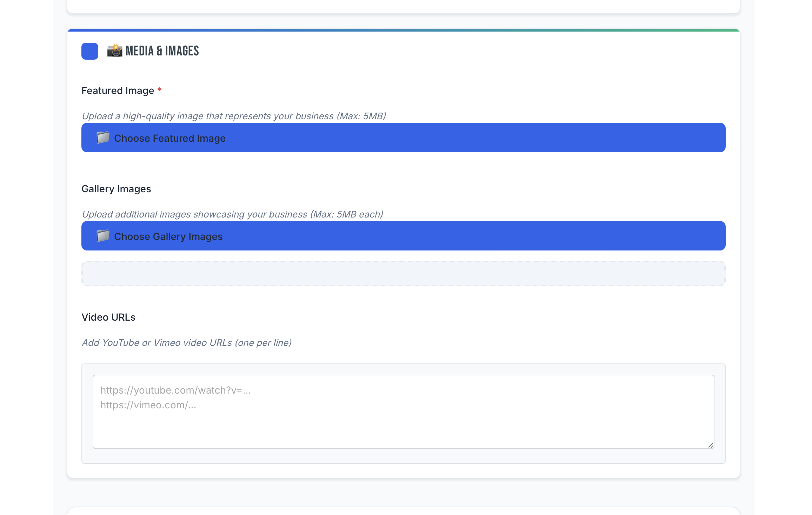
Task: Click the Featured Image field label
Action: click(x=118, y=91)
